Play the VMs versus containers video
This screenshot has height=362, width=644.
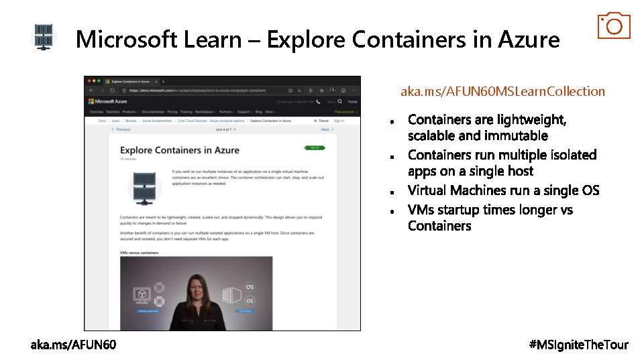(197, 294)
